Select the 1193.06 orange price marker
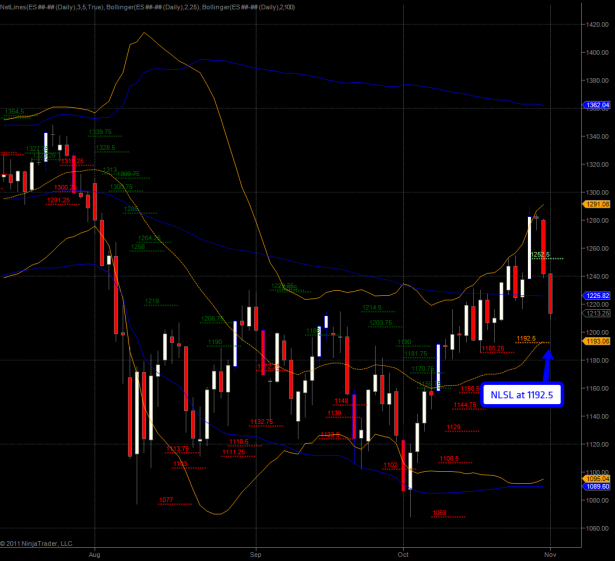615x561 pixels. (x=596, y=341)
